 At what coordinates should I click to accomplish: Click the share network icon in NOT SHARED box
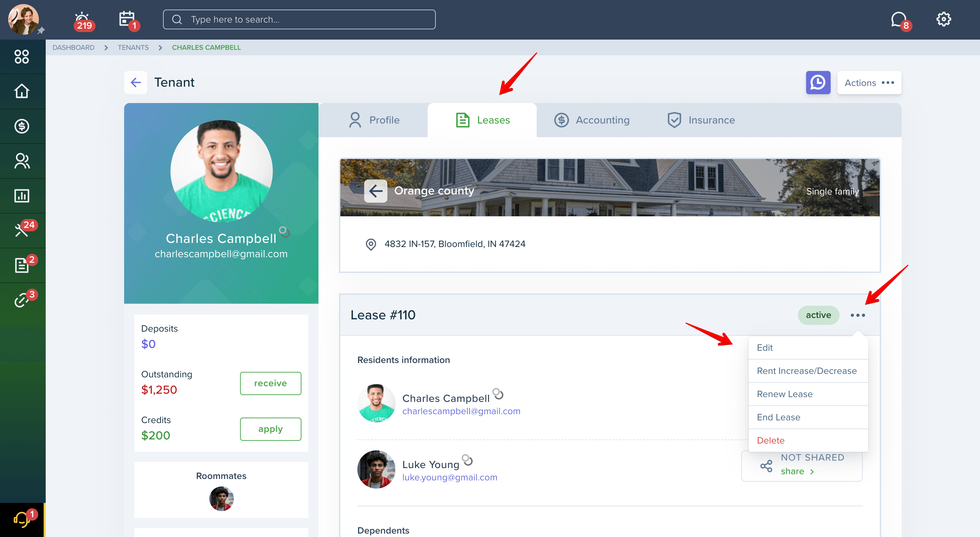pos(766,466)
